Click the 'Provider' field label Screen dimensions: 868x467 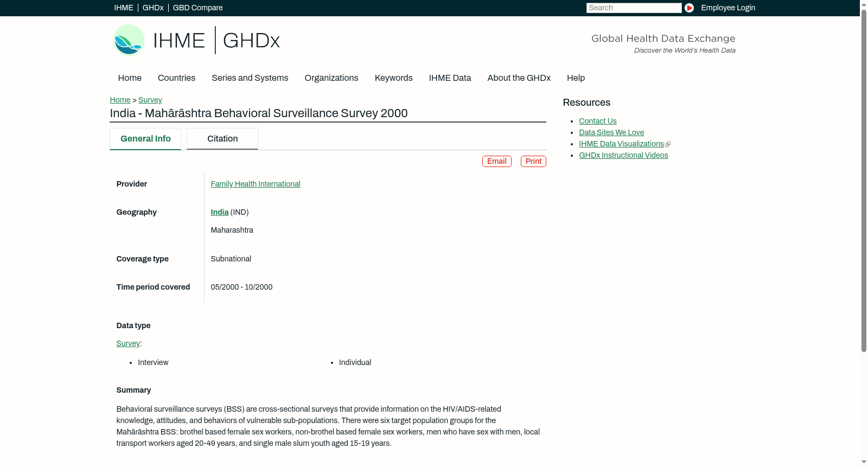point(131,184)
